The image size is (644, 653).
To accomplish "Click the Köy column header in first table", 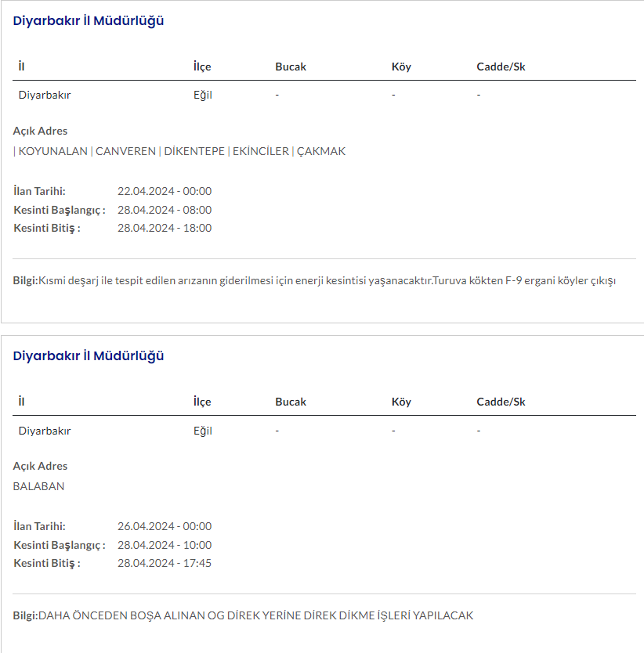I will pos(401,67).
